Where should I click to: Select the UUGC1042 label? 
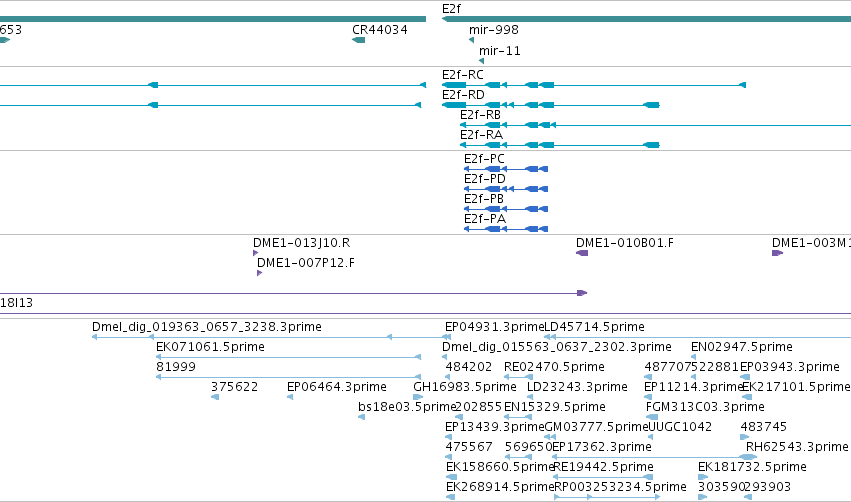click(x=681, y=428)
